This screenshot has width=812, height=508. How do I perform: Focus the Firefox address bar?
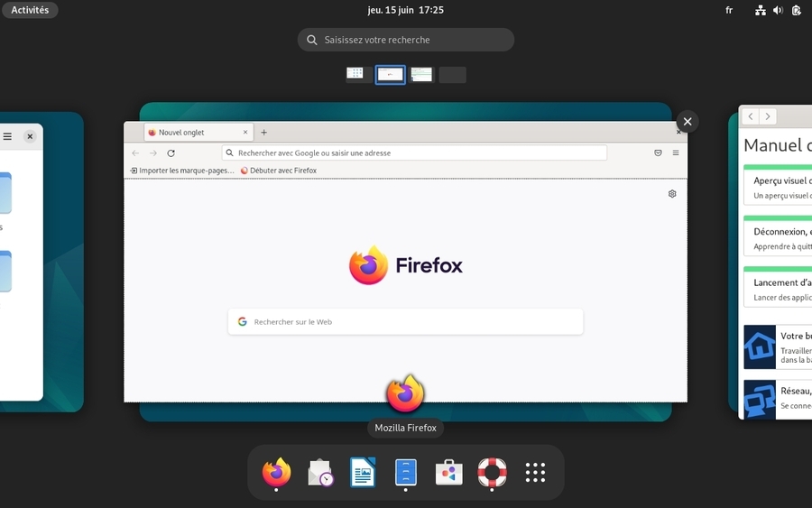pyautogui.click(x=414, y=152)
